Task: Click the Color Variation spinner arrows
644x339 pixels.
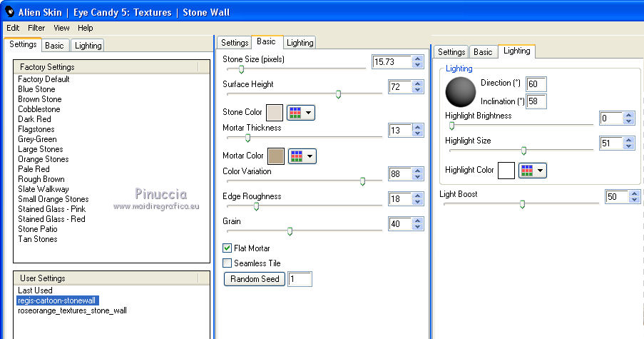Action: click(418, 174)
